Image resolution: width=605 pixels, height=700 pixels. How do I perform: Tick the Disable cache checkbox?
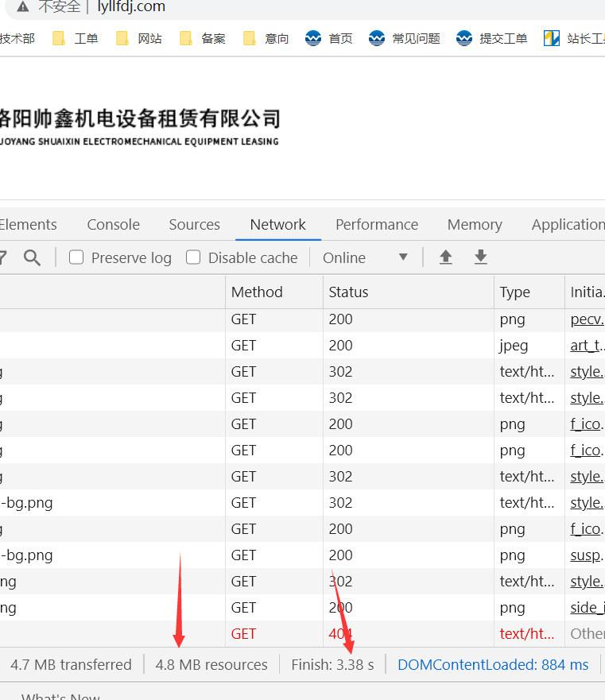193,257
